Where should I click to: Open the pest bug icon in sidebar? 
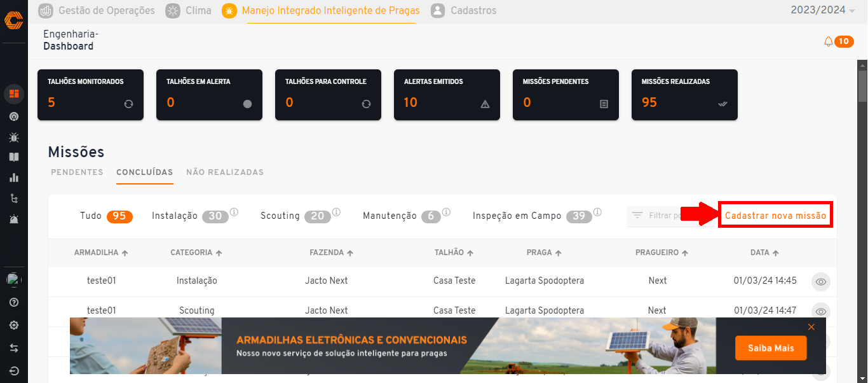[14, 137]
